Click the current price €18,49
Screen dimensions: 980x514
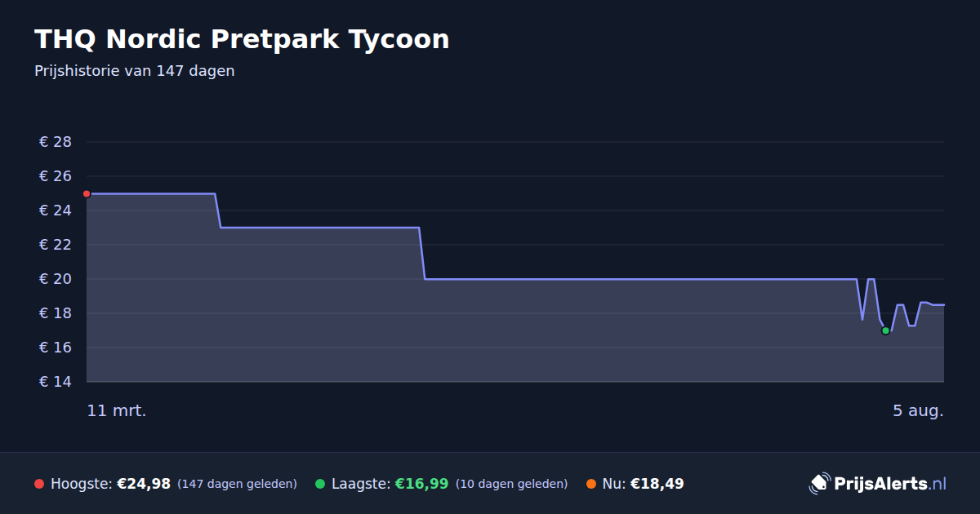point(657,484)
